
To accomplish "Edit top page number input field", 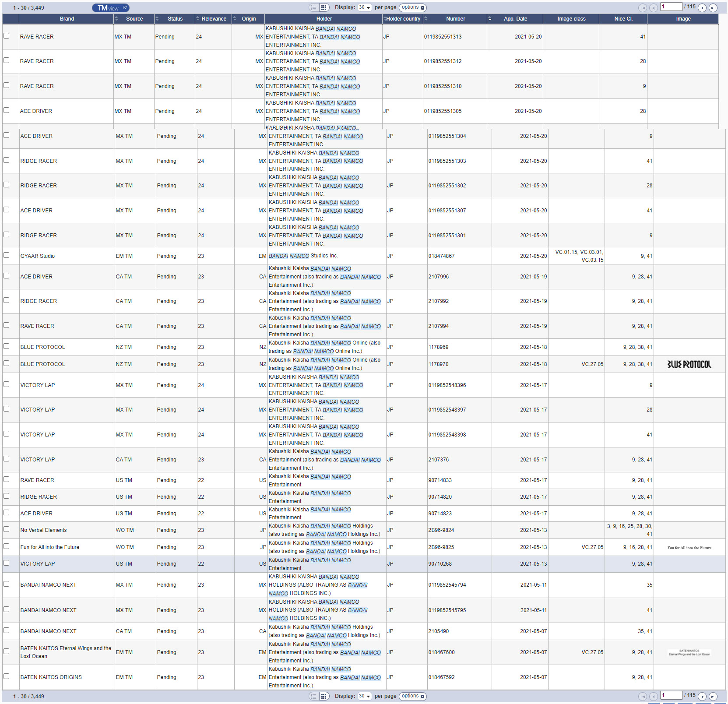I will [x=672, y=7].
